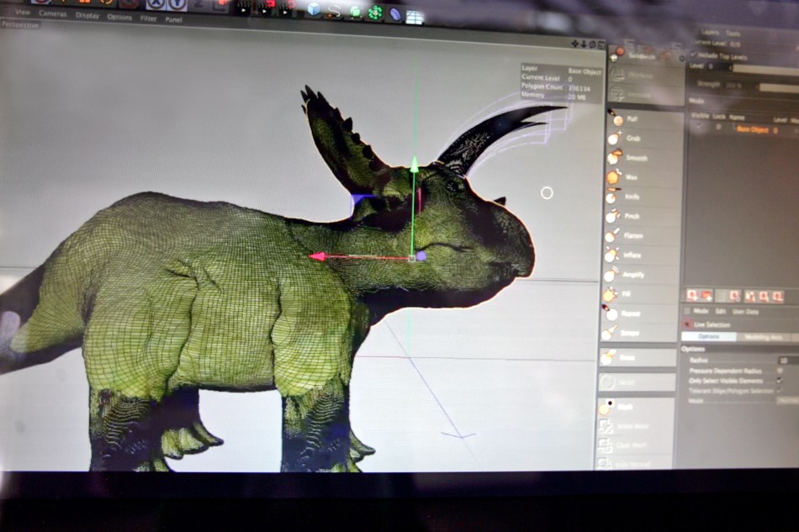799x532 pixels.
Task: Open the Filter viewport menu
Action: click(149, 18)
